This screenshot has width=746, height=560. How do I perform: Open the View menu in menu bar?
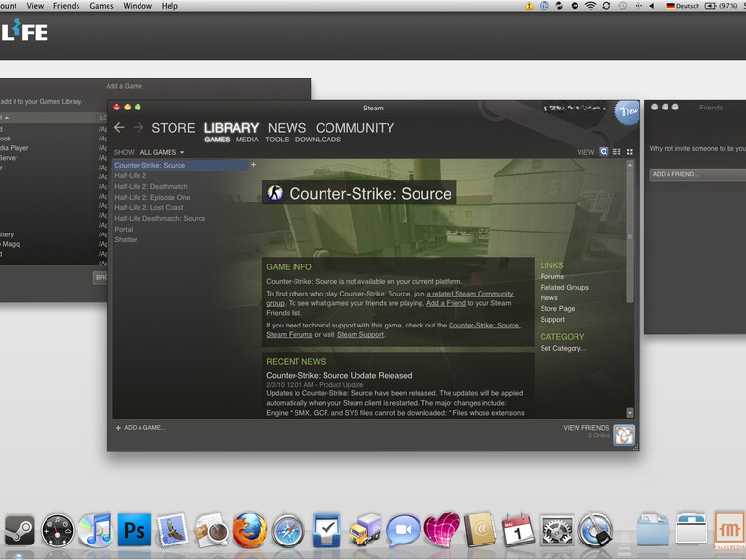pos(35,6)
